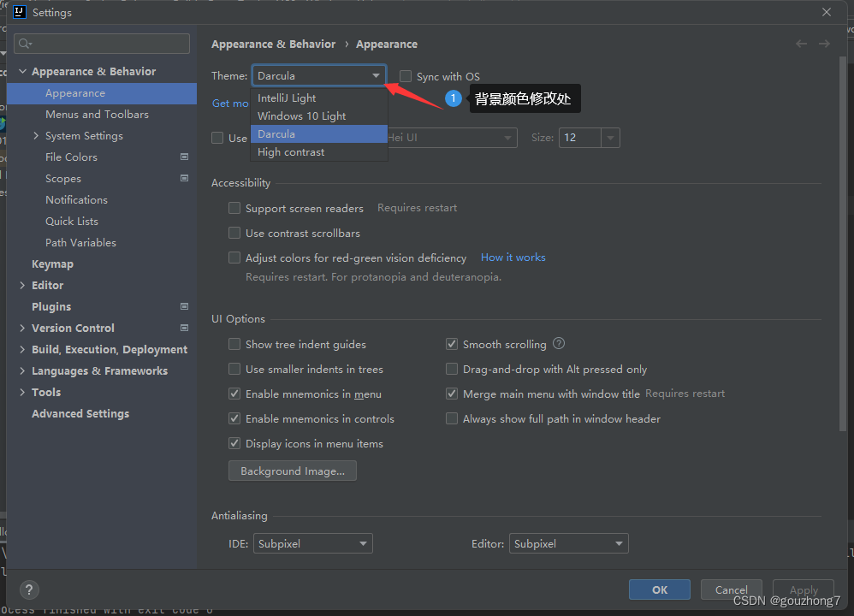
Task: Focus the settings search field
Action: 102,44
